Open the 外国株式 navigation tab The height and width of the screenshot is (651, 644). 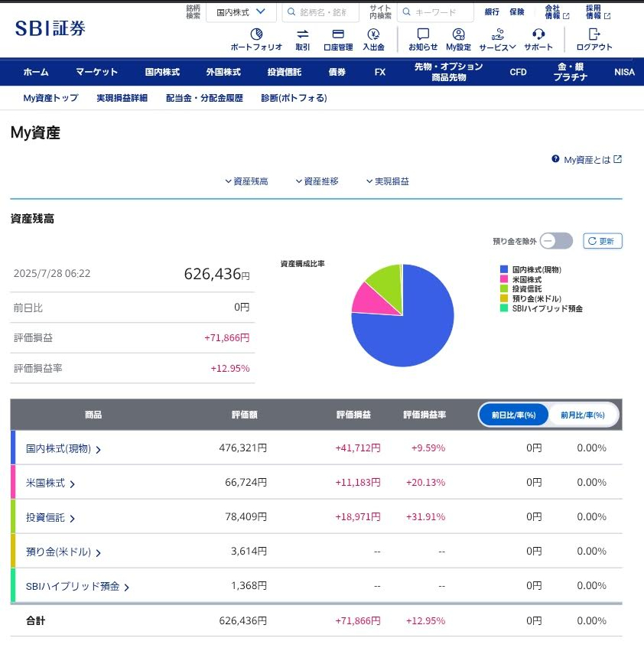pyautogui.click(x=223, y=72)
